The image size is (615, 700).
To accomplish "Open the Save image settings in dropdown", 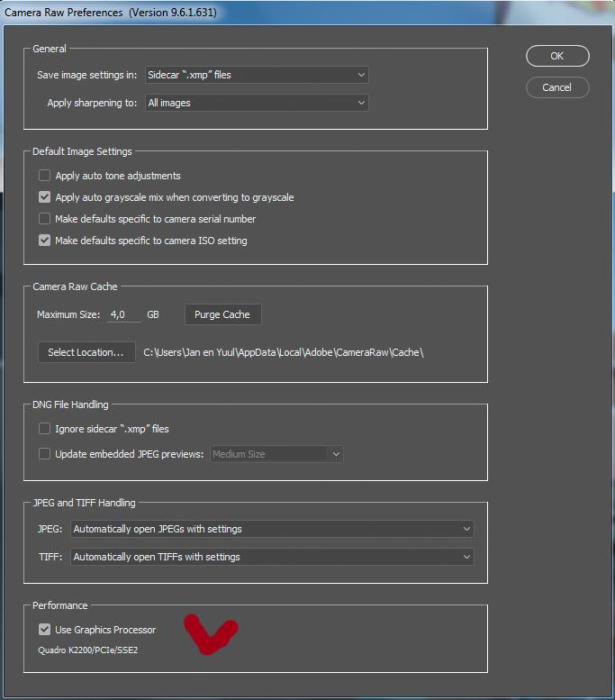I will (x=257, y=75).
